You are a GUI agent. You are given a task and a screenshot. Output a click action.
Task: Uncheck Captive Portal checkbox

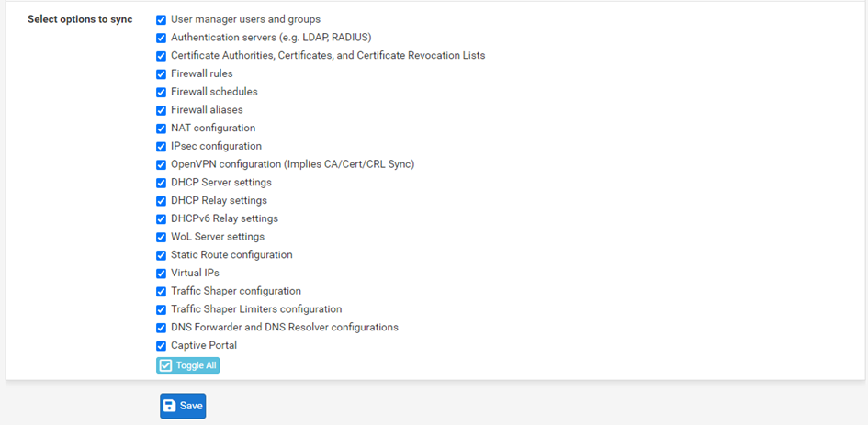(161, 346)
